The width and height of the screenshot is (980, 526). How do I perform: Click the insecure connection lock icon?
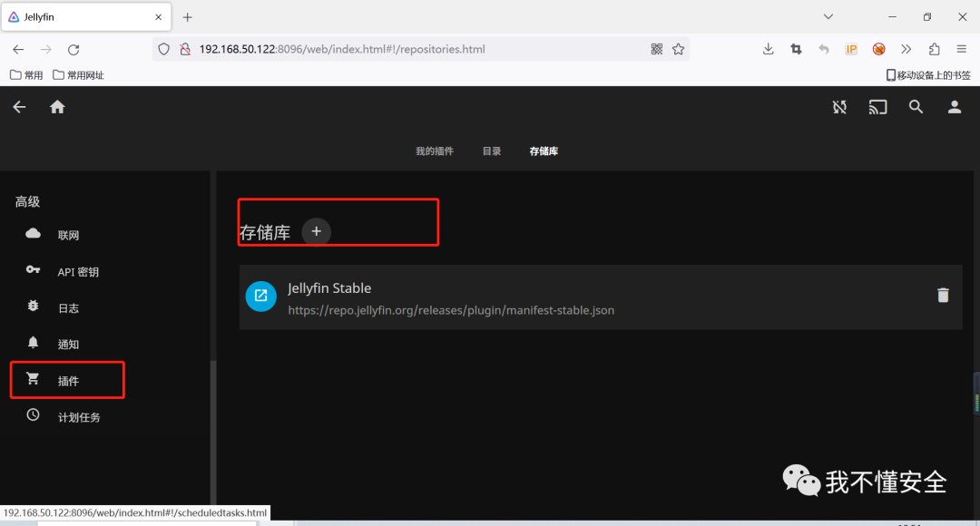click(x=185, y=49)
